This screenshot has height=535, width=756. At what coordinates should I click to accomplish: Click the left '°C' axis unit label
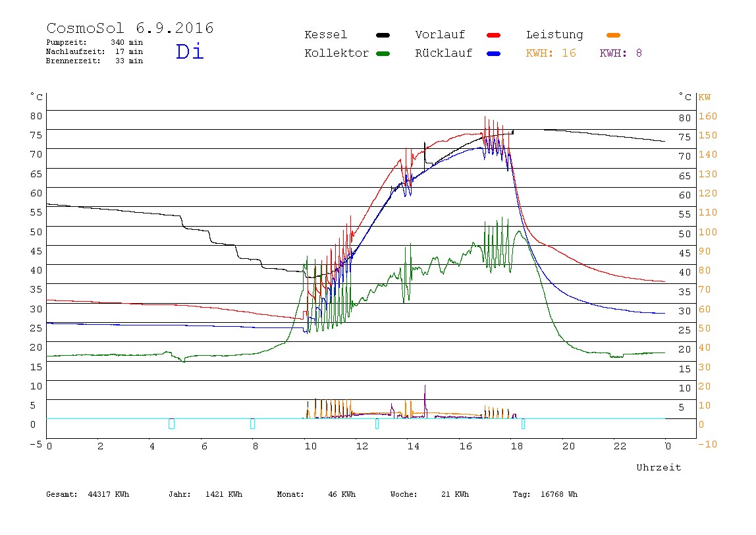coord(37,96)
